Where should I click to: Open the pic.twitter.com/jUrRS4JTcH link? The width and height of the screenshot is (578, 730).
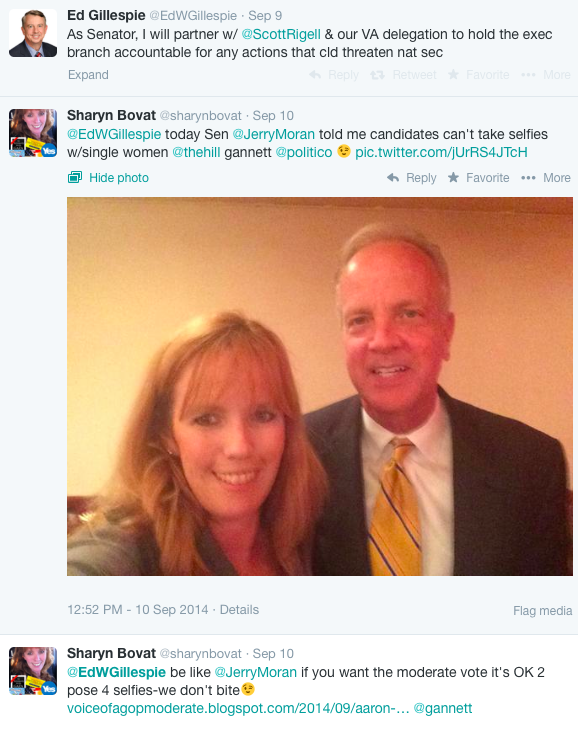[441, 153]
